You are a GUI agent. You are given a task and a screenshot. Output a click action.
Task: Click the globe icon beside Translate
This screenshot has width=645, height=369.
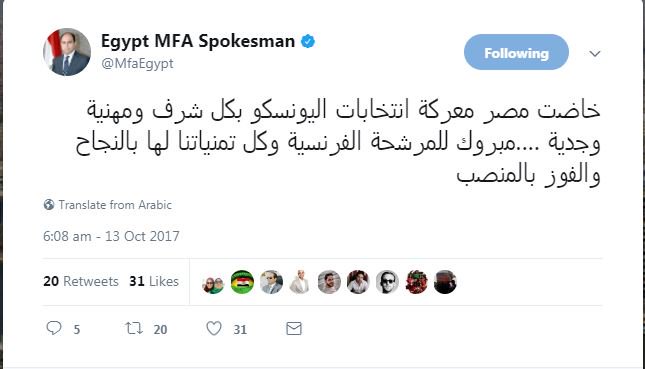click(x=49, y=204)
